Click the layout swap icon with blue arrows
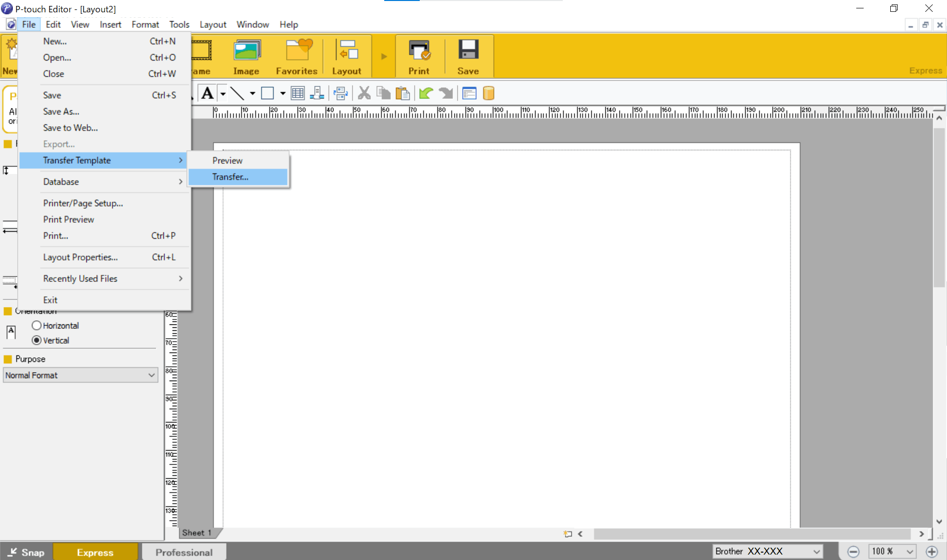Viewport: 947px width, 560px height. coord(340,93)
